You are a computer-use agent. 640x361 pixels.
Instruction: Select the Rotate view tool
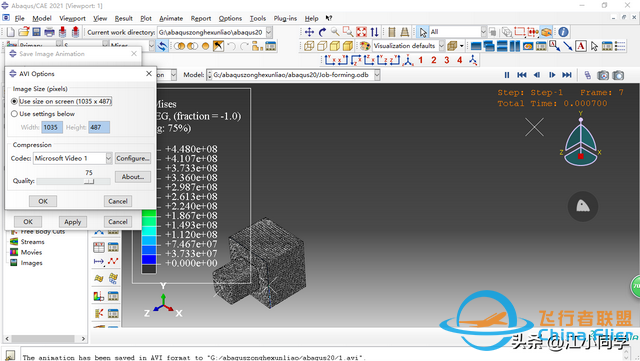[322, 32]
